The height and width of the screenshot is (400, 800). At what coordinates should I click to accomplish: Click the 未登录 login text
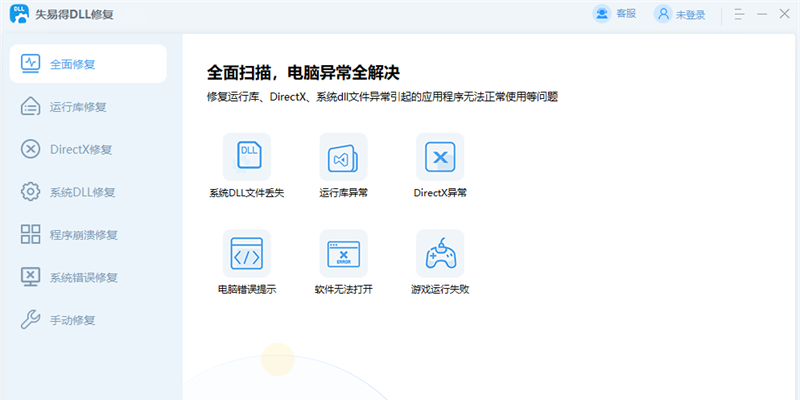[x=690, y=15]
